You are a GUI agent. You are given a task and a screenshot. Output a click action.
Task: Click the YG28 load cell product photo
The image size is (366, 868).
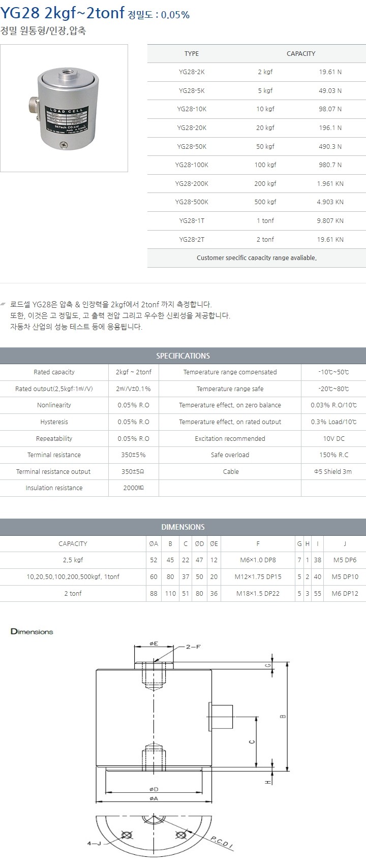point(64,108)
